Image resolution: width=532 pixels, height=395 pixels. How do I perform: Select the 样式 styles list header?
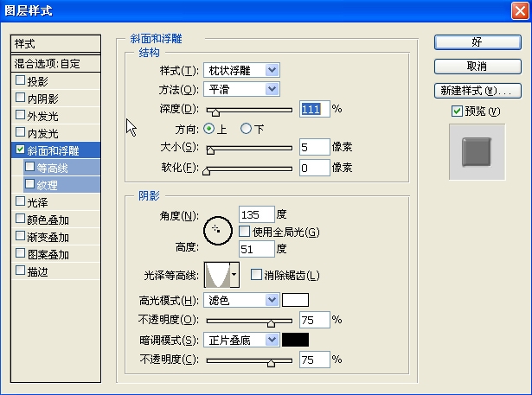55,44
